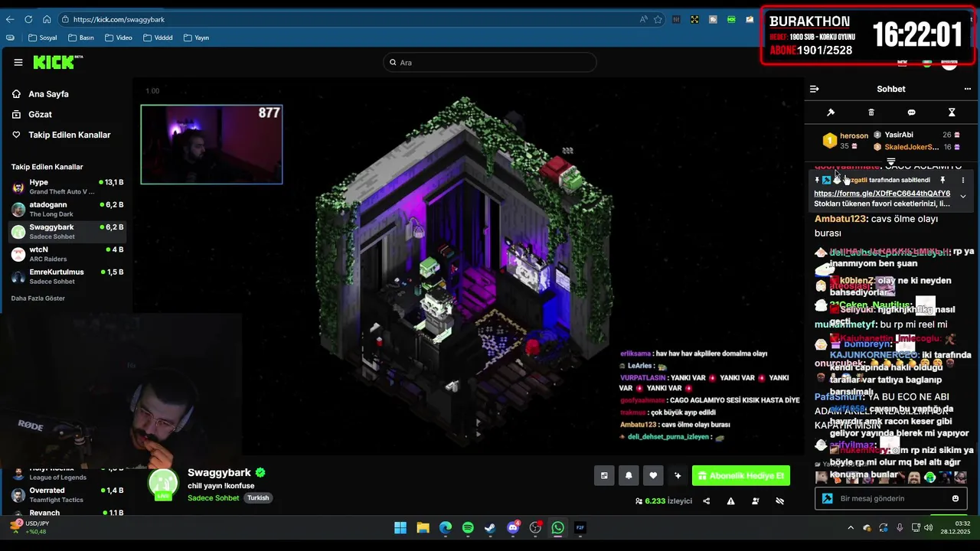
Task: Unpin the pinned chat message
Action: click(943, 181)
